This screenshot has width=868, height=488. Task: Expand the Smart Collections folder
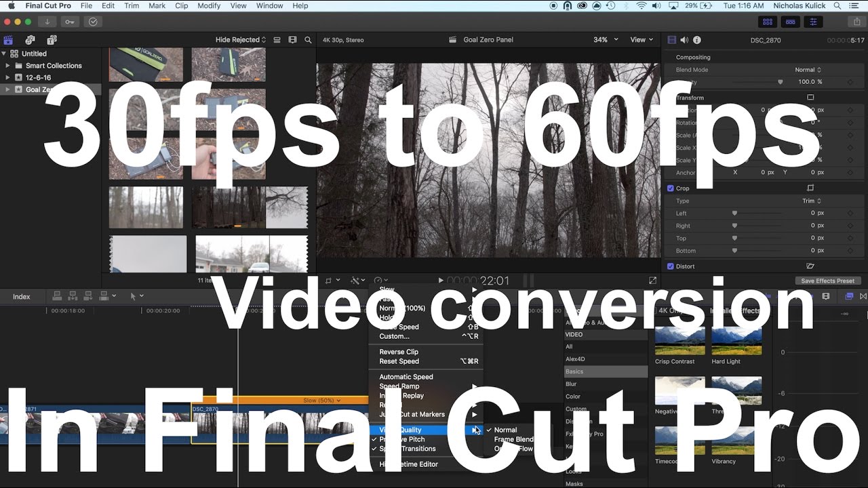[8, 66]
